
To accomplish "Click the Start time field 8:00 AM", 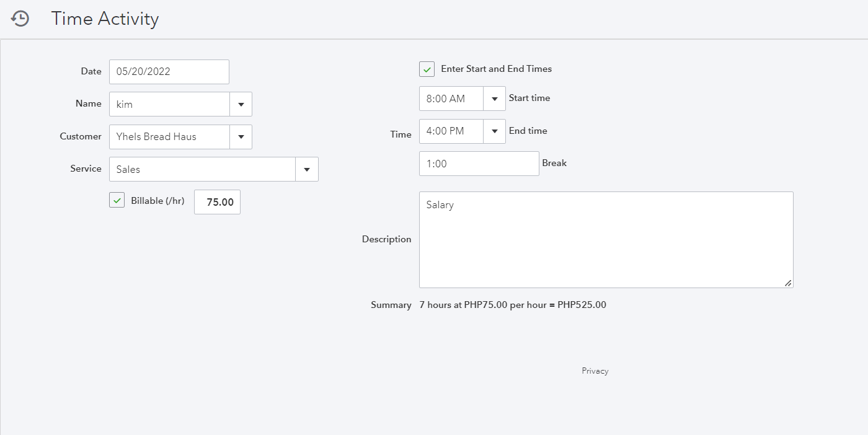I will tap(451, 99).
